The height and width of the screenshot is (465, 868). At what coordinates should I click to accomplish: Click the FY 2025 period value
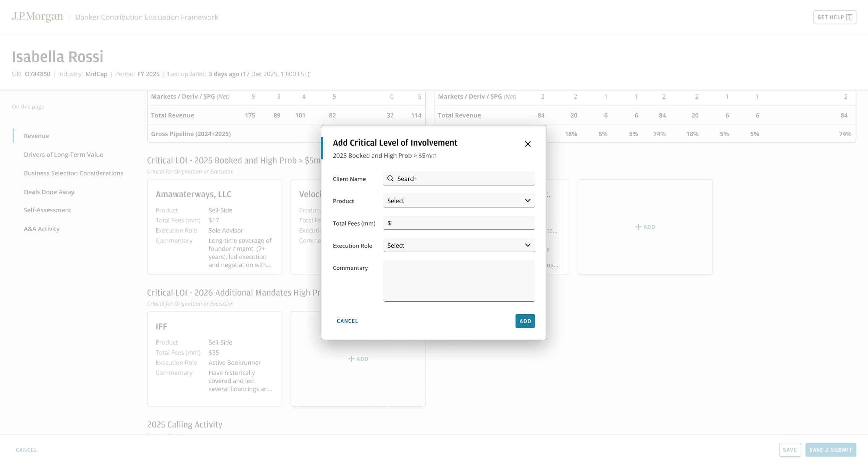coord(149,74)
